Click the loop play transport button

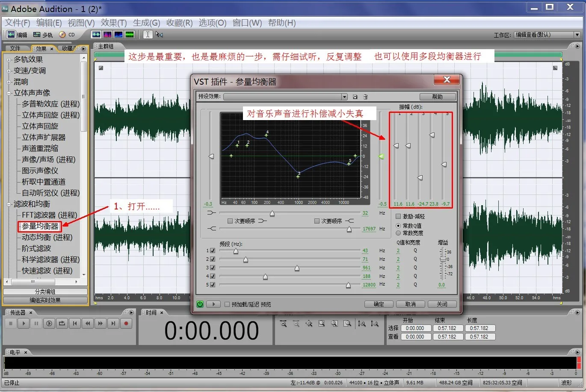pyautogui.click(x=62, y=324)
